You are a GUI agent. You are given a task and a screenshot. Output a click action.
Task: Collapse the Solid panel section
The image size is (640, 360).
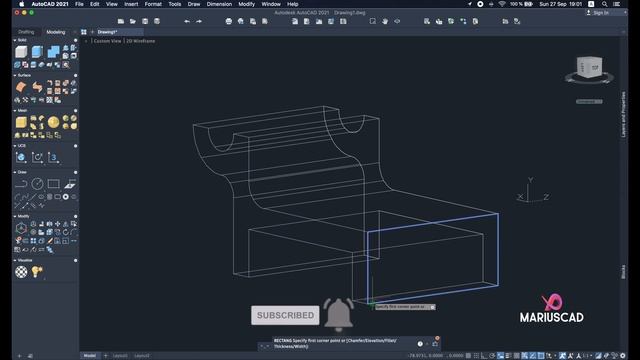[15, 40]
